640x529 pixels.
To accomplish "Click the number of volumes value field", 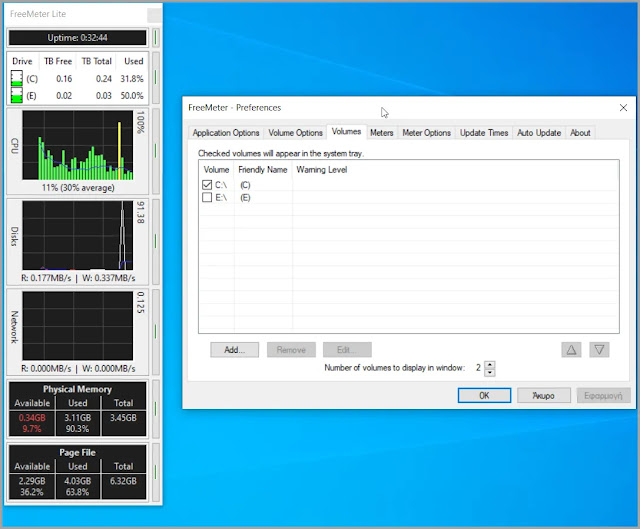I will click(x=478, y=368).
